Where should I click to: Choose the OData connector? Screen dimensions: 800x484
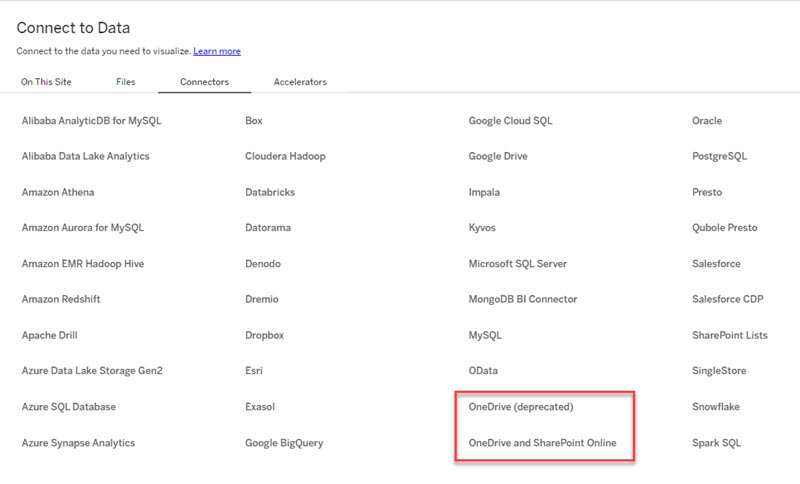point(483,371)
